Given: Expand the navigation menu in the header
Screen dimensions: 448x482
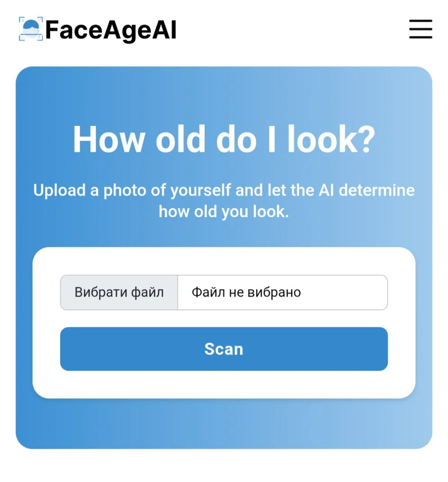Looking at the screenshot, I should pos(421,29).
